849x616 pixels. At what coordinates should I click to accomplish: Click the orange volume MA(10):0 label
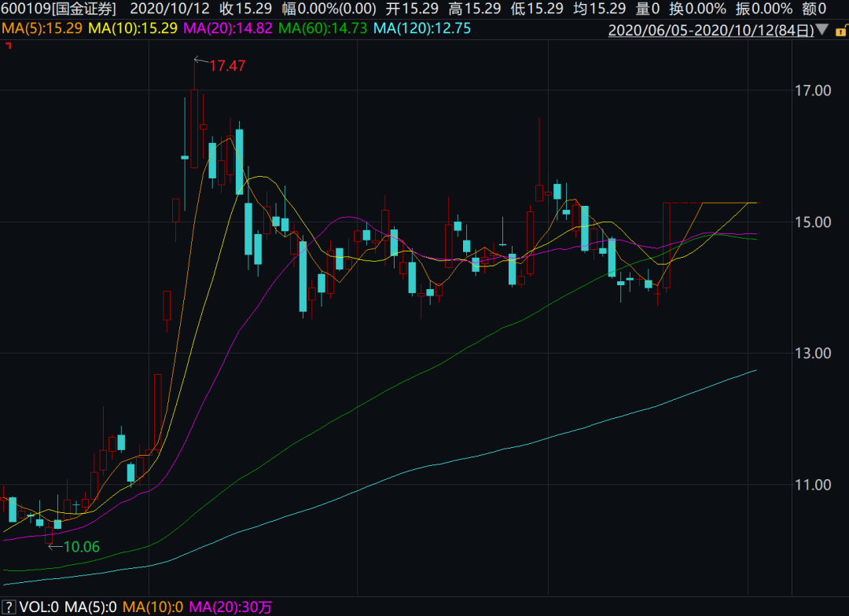[x=154, y=607]
